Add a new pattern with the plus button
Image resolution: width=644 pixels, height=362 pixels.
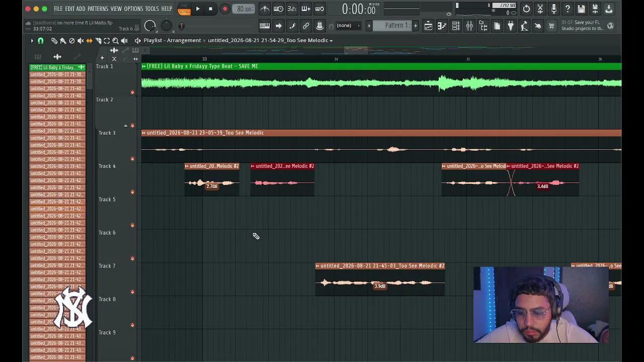click(415, 26)
